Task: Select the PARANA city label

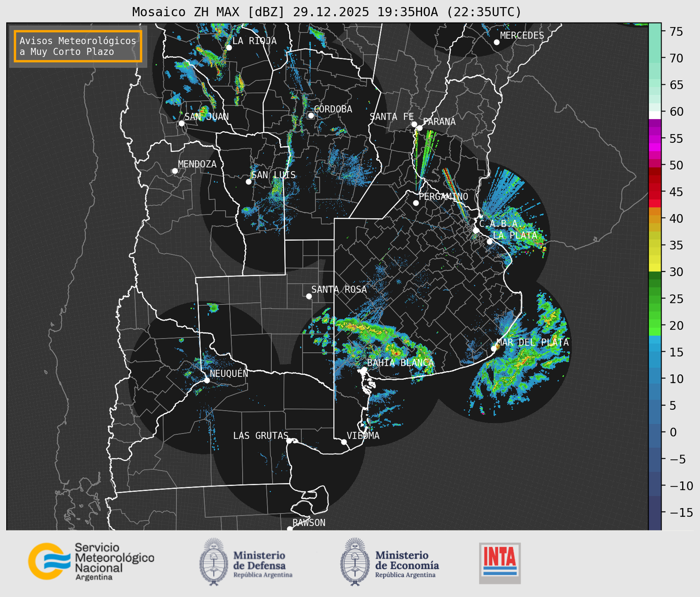Action: click(439, 122)
